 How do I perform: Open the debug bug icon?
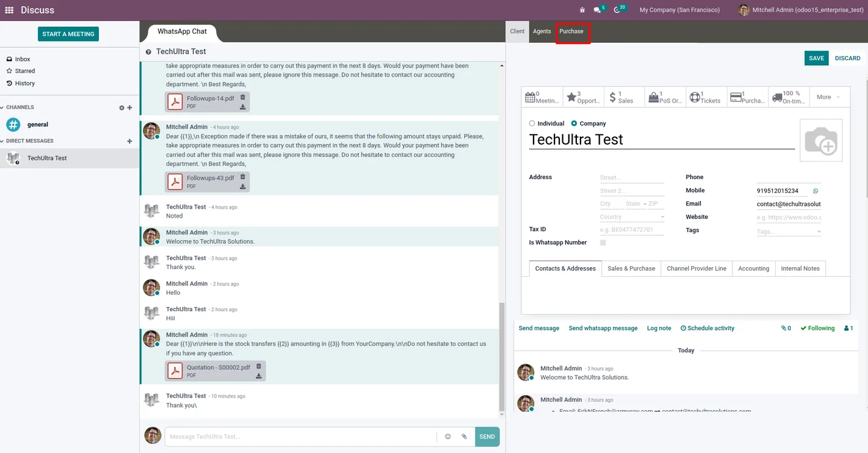tap(582, 10)
